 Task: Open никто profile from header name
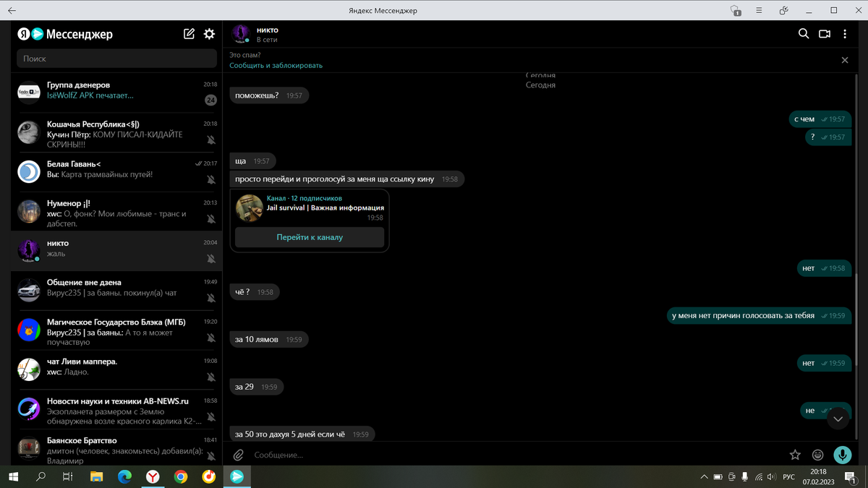(x=268, y=30)
